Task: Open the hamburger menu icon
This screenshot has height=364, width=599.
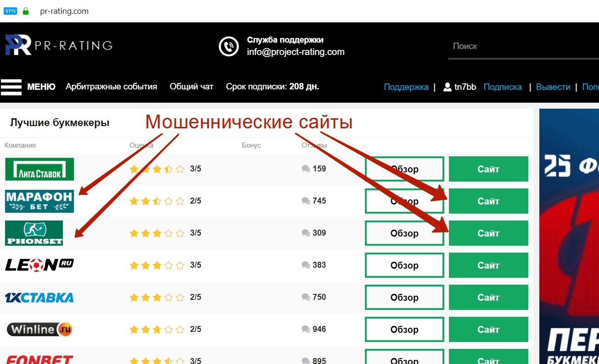Action: [11, 87]
